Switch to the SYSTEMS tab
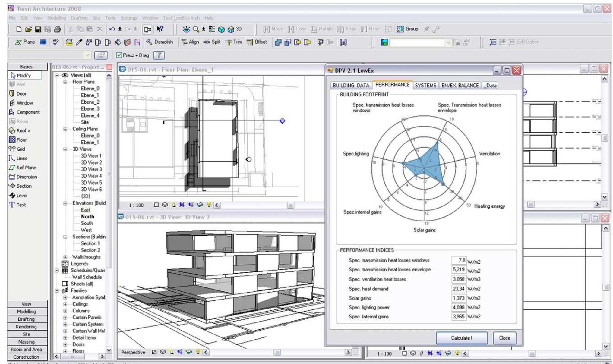Screen dimensions: 613x364 tap(425, 85)
